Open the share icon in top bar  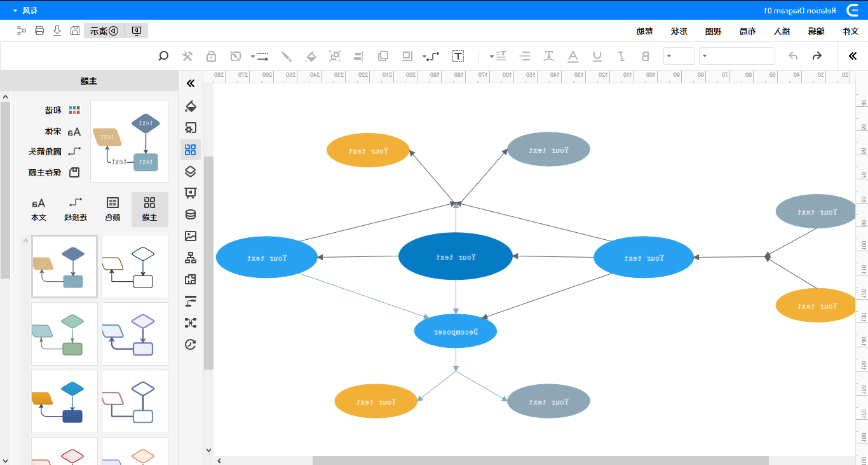22,31
